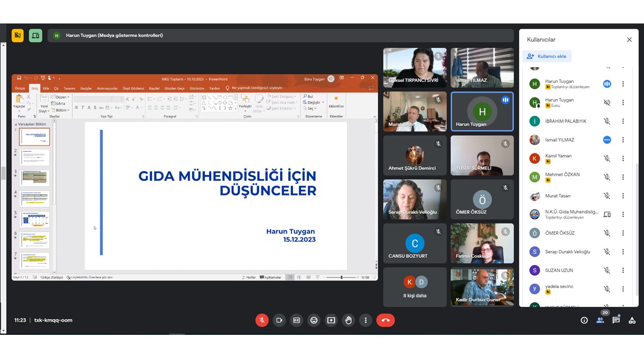Click the yellow stop-presenting icon
Viewport: 644px width, 362px height.
point(18,35)
